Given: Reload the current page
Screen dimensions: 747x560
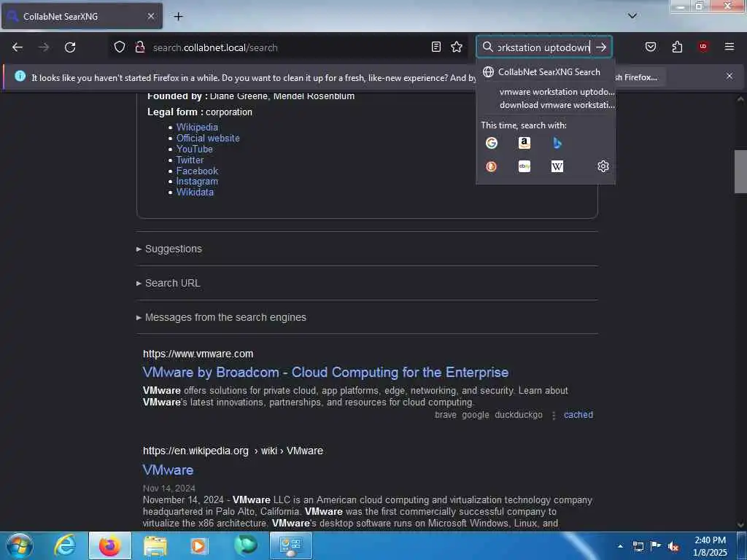Looking at the screenshot, I should coord(70,47).
